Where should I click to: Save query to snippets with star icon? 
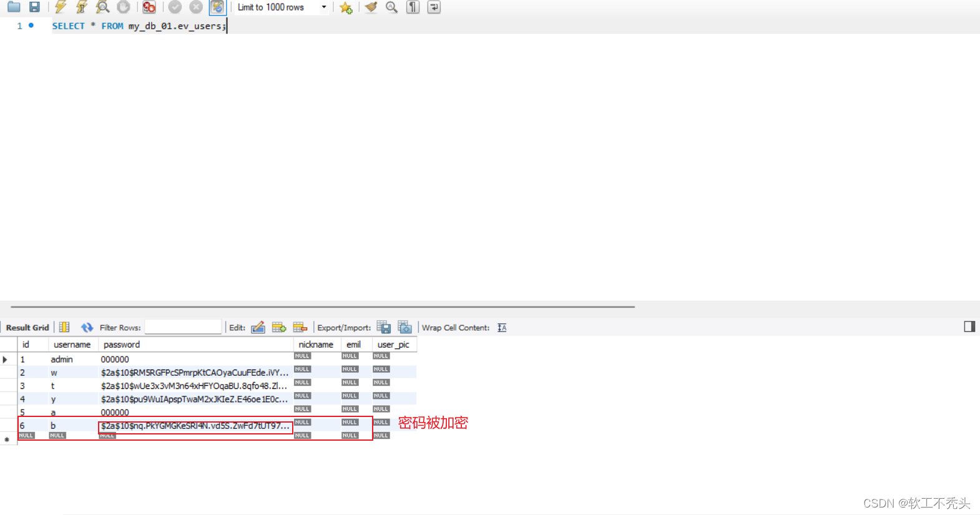346,7
